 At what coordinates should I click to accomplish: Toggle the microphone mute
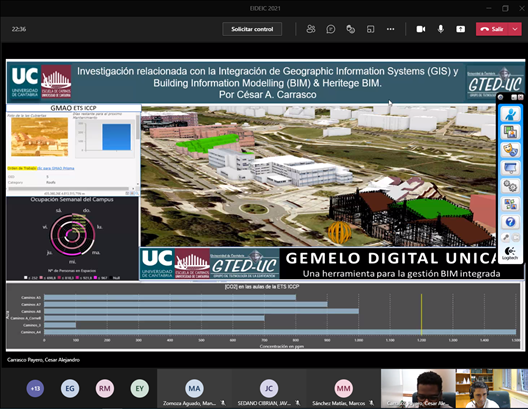click(440, 29)
